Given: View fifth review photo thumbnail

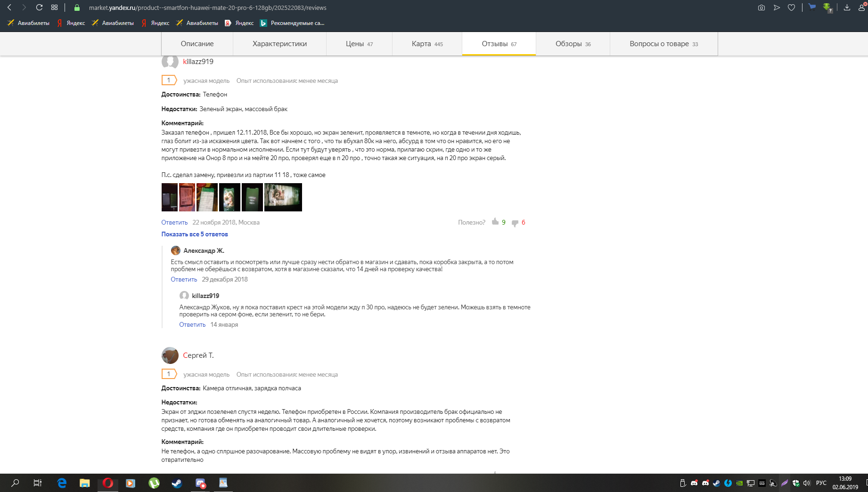Looking at the screenshot, I should 252,197.
